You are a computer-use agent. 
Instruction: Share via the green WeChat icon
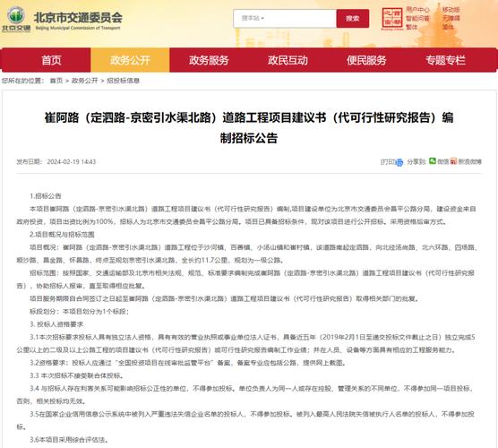(433, 161)
